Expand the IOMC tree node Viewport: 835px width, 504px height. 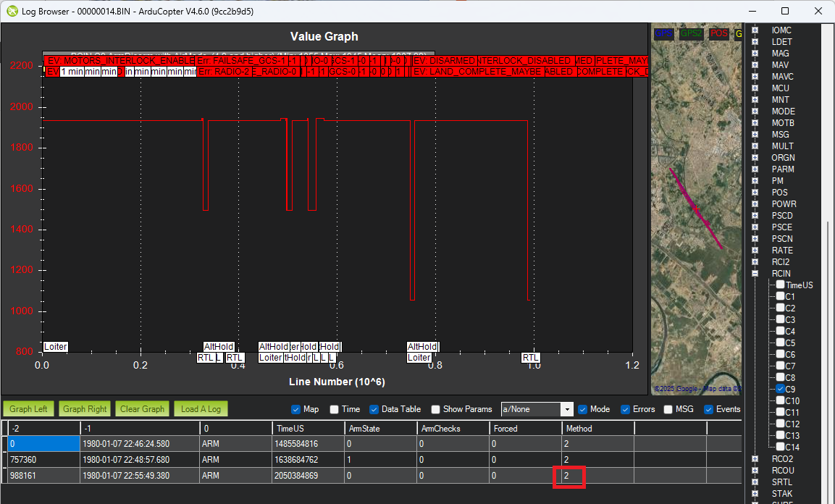click(755, 30)
